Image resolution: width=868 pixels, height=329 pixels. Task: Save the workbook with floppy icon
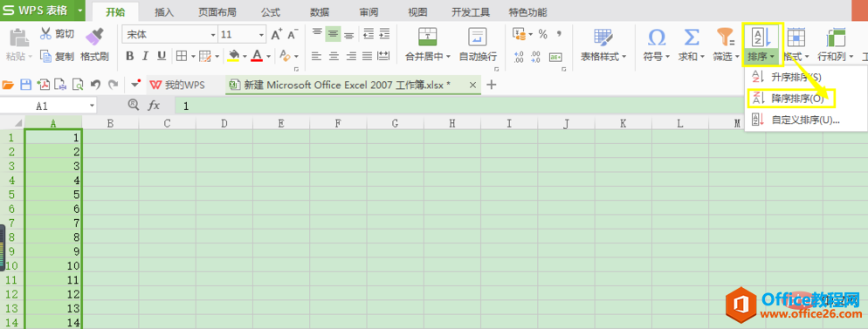[x=25, y=85]
